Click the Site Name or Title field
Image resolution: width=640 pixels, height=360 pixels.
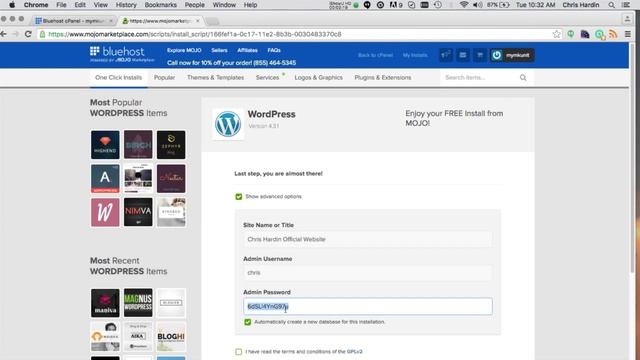tap(367, 239)
